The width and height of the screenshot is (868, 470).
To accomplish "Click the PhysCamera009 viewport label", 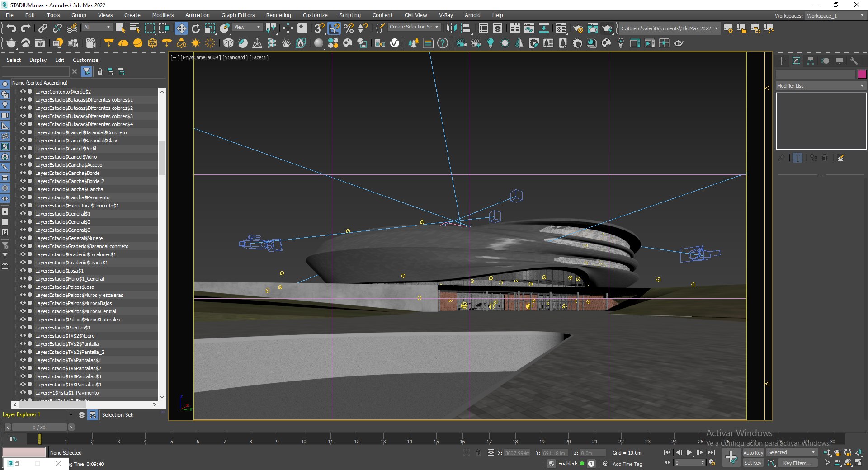I will [x=201, y=57].
